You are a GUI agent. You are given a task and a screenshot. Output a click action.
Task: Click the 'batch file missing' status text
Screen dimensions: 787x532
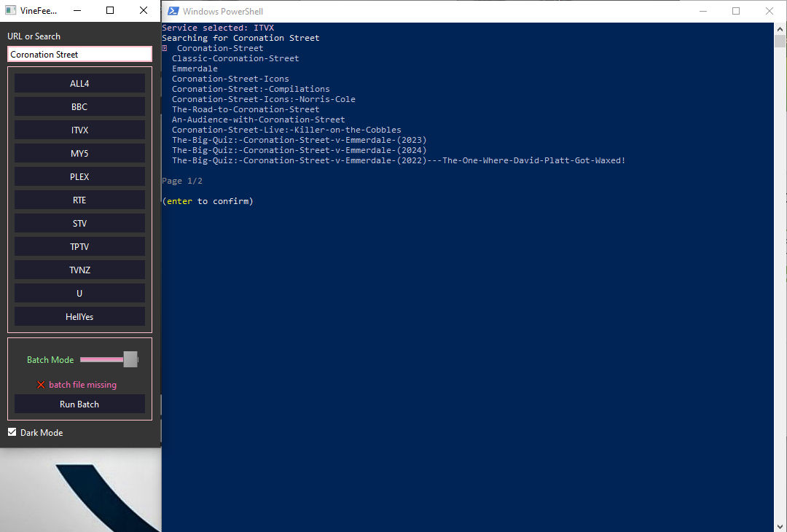(x=83, y=385)
